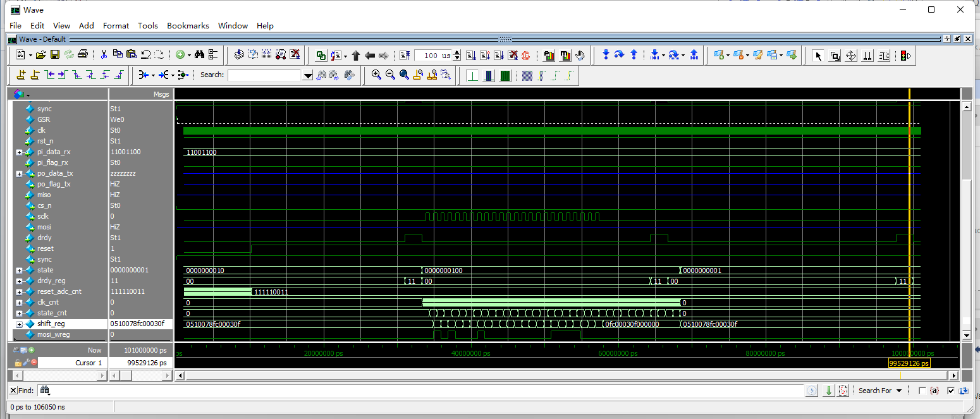Screen dimensions: 980x419
Task: Open the Search For dropdown
Action: click(880, 391)
